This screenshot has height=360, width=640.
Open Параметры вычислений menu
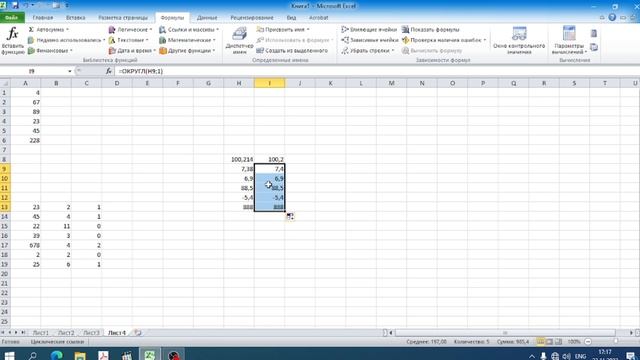[569, 41]
